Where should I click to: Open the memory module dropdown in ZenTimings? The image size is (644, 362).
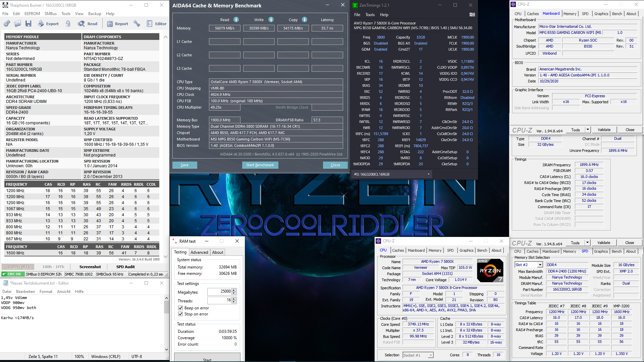coord(428,174)
